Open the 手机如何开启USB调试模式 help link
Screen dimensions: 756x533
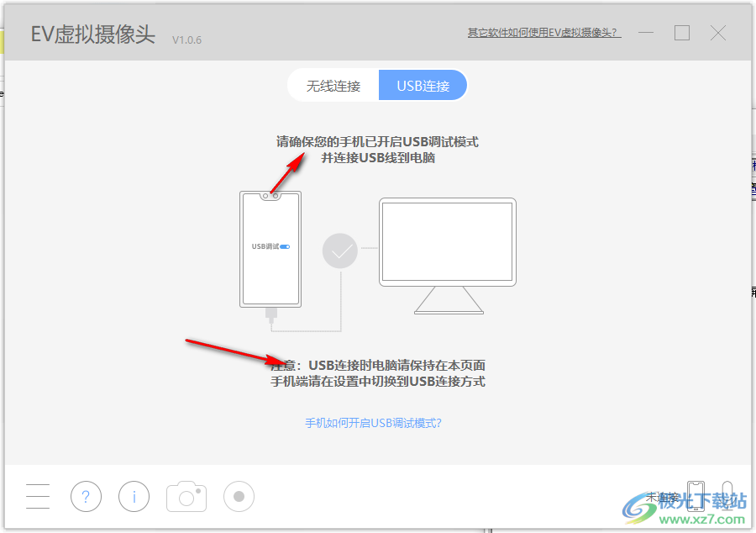pos(374,422)
